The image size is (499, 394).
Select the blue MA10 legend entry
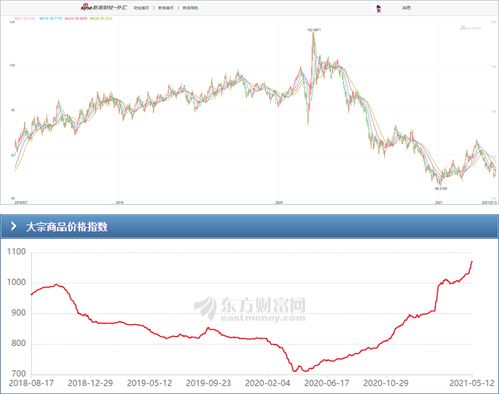point(51,19)
